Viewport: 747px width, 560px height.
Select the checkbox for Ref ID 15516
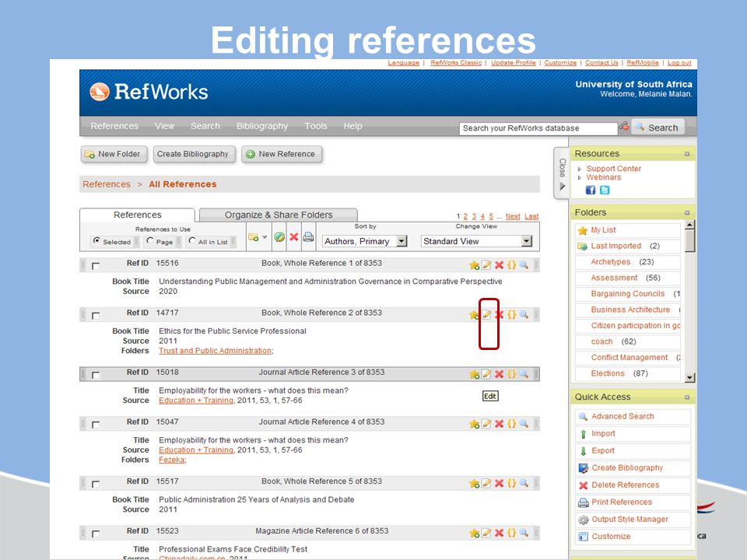pos(96,266)
